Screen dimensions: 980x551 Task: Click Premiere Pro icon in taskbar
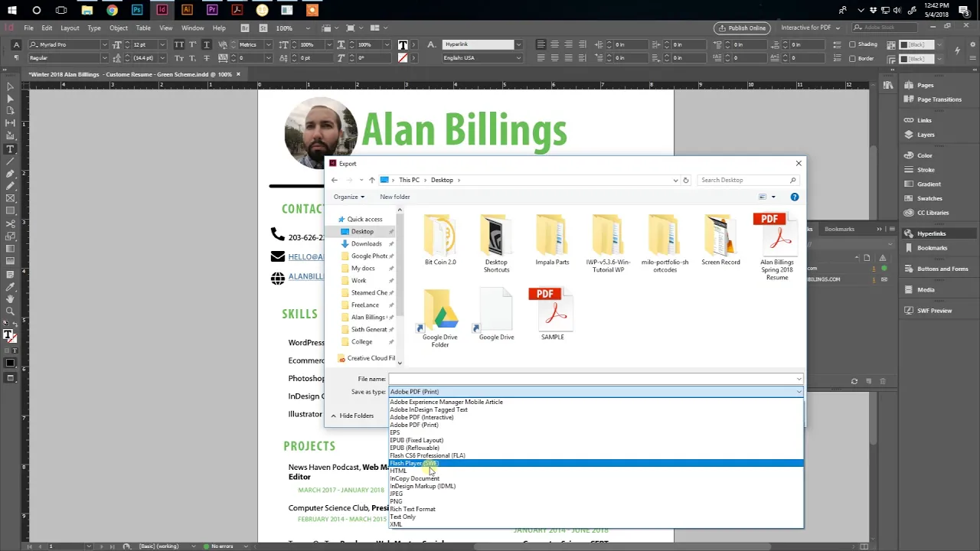pos(212,10)
